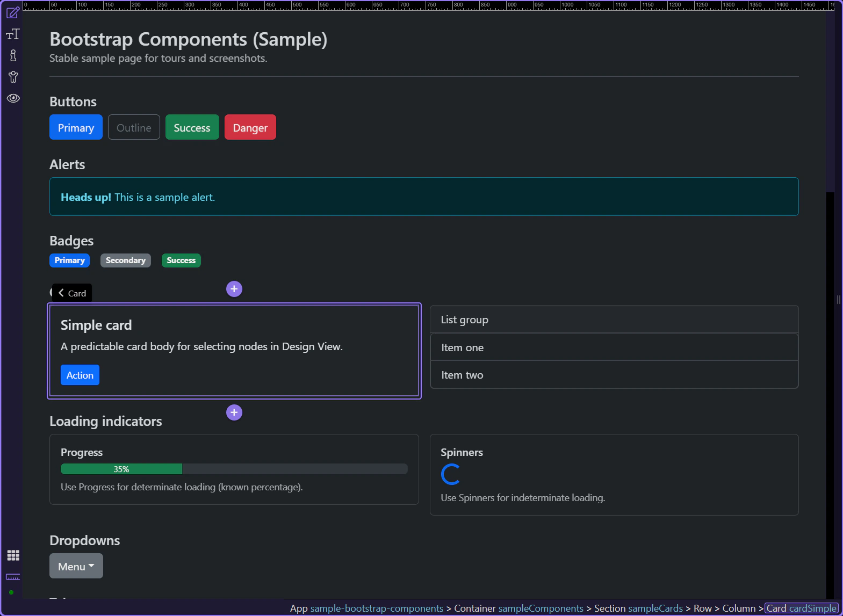This screenshot has width=843, height=616.
Task: Open the grid apps icon in sidebar
Action: pyautogui.click(x=13, y=555)
